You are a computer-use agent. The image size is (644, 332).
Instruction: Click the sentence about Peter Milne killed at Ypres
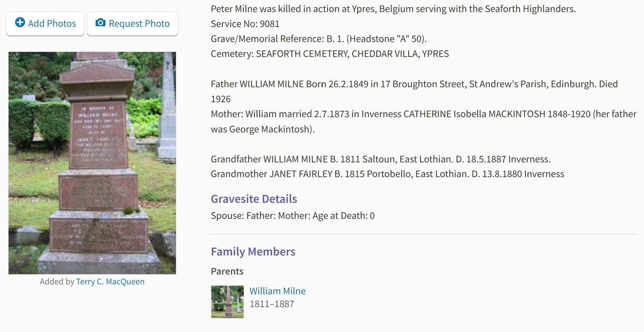[x=394, y=9]
